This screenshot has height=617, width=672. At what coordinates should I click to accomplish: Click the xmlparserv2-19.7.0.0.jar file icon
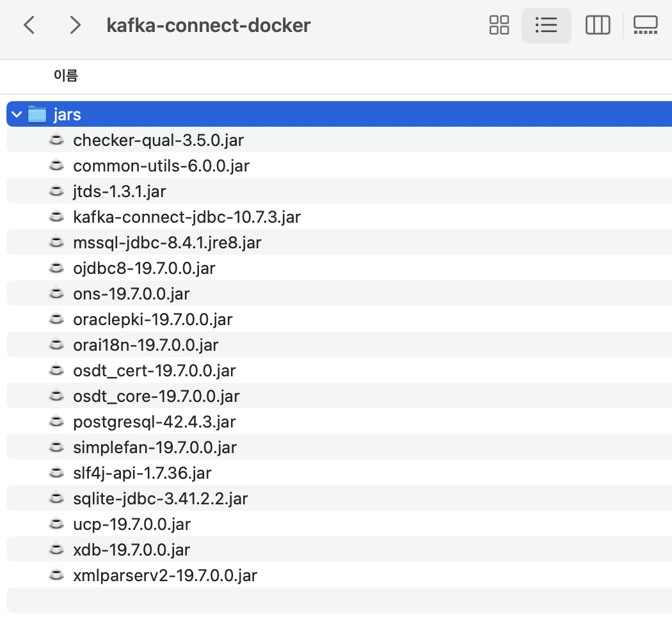pos(56,575)
